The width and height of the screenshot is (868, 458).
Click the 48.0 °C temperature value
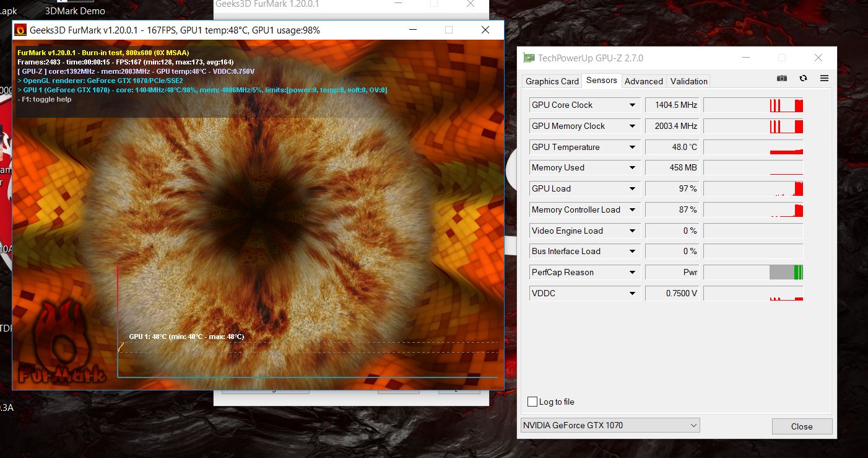672,148
